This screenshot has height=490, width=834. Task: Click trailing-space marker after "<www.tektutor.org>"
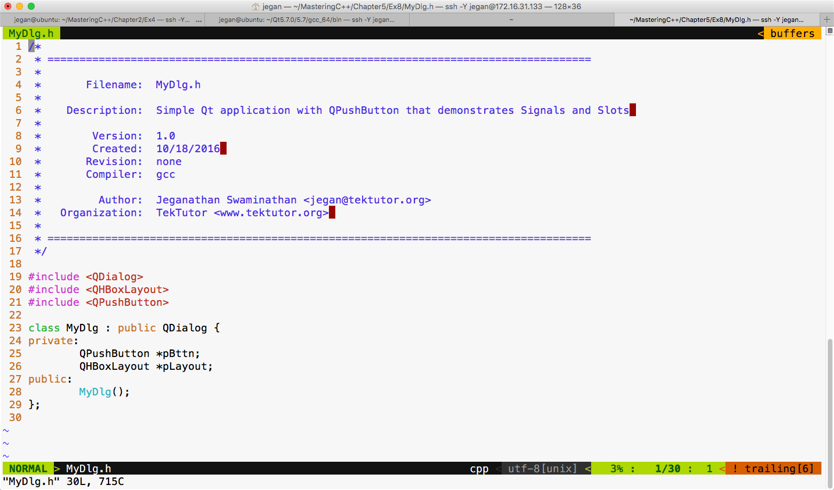[x=332, y=213]
